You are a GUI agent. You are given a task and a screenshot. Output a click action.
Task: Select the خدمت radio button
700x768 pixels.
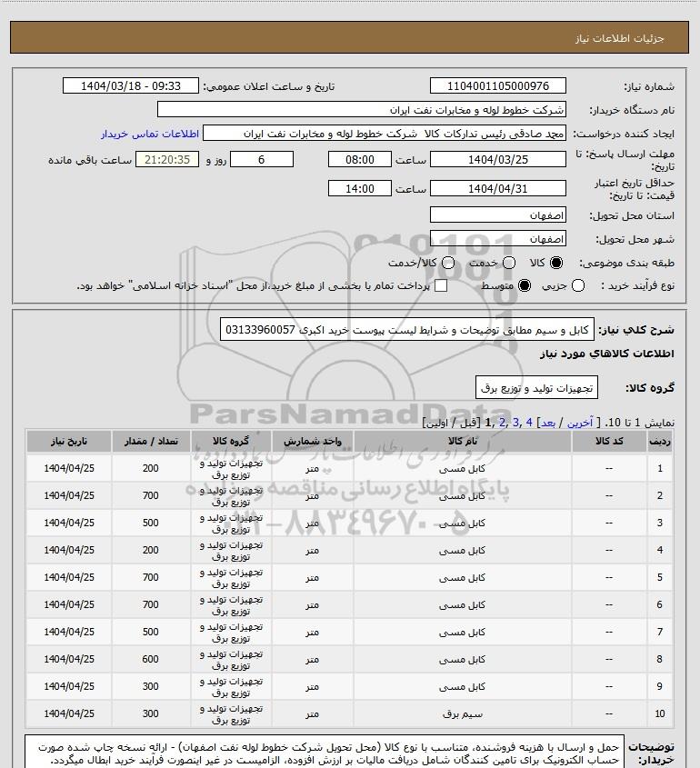click(x=509, y=263)
